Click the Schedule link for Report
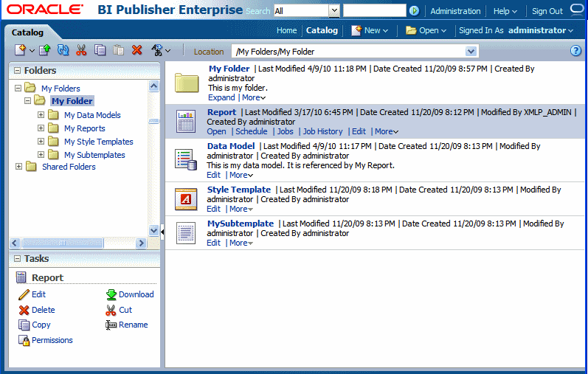 252,131
